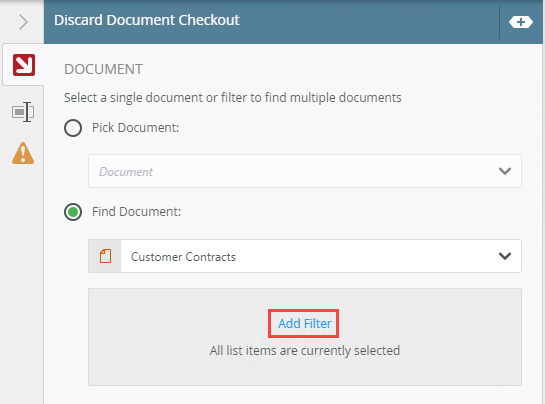545x404 pixels.
Task: Toggle the context browser plus icon
Action: [x=521, y=22]
